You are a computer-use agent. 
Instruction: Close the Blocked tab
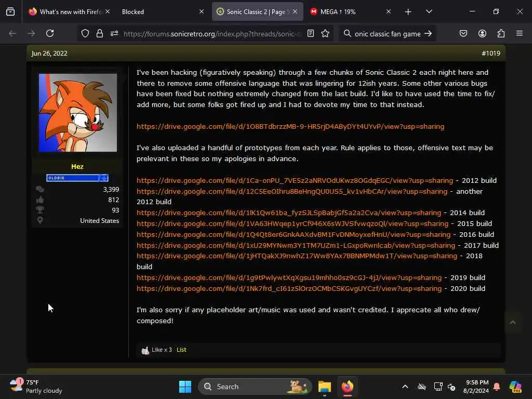tap(202, 11)
